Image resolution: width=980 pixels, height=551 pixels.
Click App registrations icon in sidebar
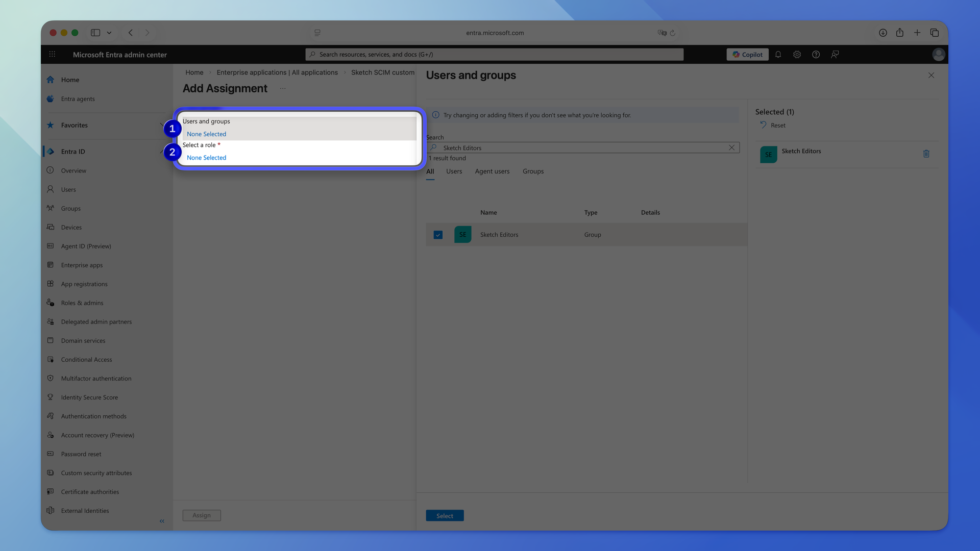pyautogui.click(x=50, y=284)
